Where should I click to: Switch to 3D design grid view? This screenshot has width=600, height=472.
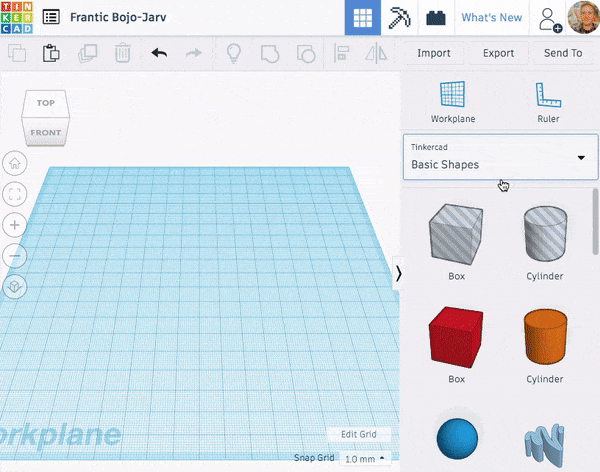pos(362,18)
